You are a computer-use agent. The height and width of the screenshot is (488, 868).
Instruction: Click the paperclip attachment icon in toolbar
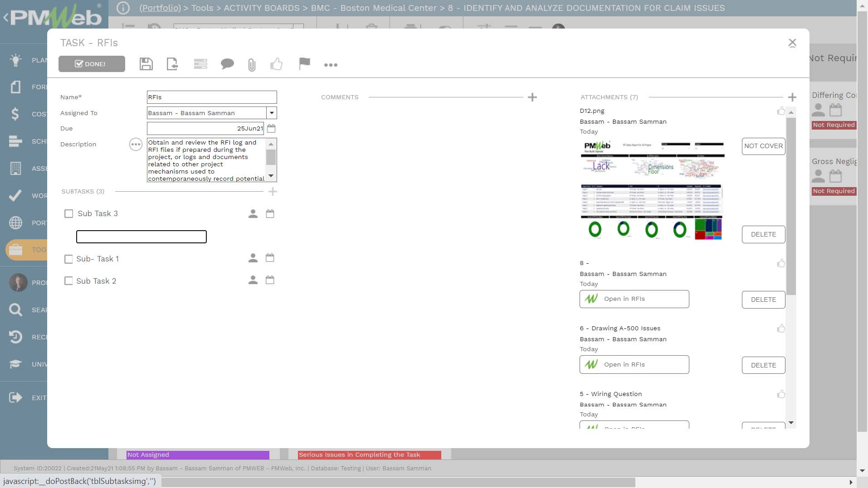(252, 65)
